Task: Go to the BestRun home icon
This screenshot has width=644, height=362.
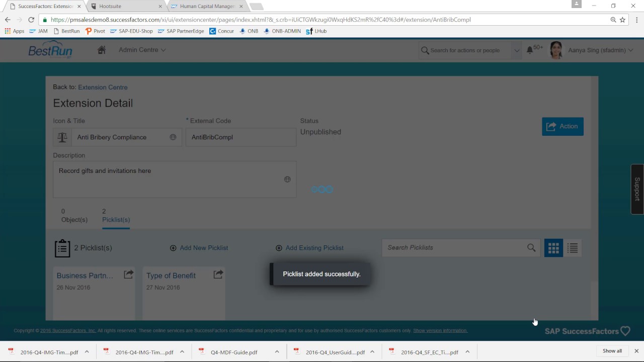Action: [102, 50]
